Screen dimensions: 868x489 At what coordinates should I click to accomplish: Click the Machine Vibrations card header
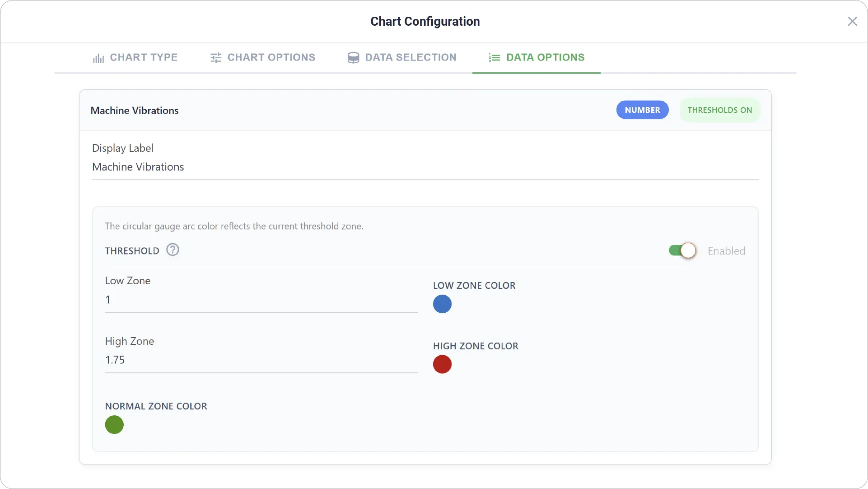[x=425, y=110]
